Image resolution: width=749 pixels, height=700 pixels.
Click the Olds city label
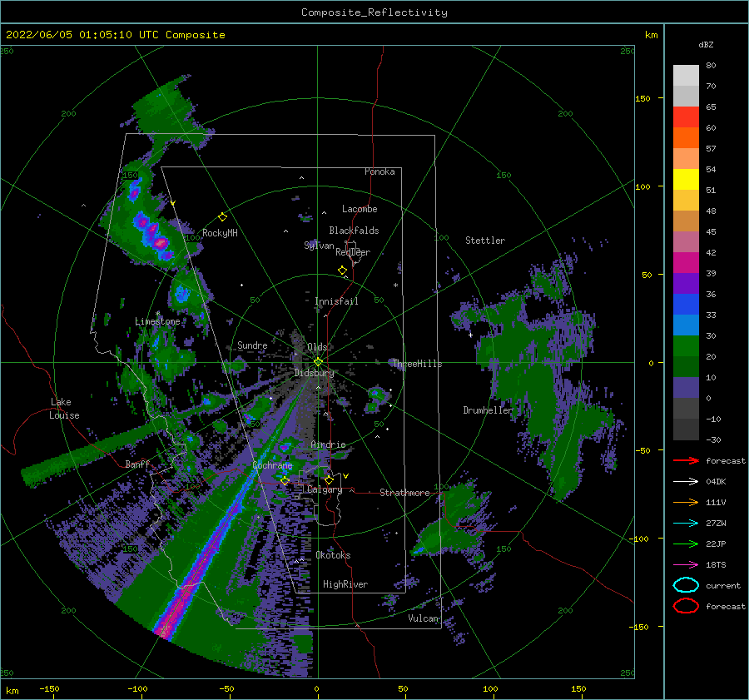click(x=317, y=347)
